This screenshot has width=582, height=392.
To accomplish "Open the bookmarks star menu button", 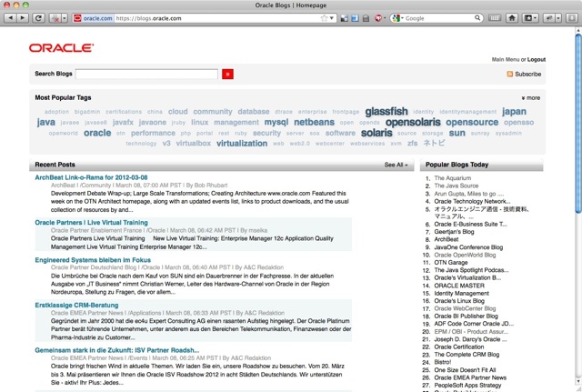I will (530, 18).
